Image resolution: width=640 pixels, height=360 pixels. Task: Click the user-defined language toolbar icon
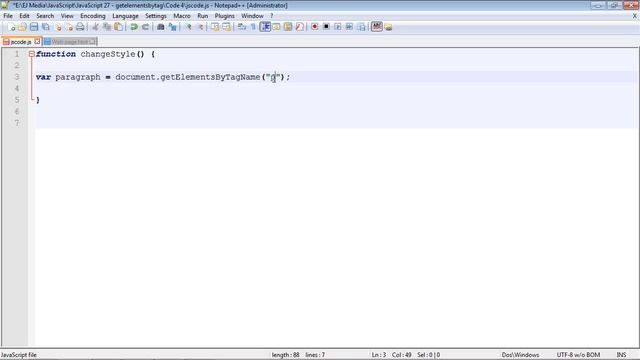(276, 27)
